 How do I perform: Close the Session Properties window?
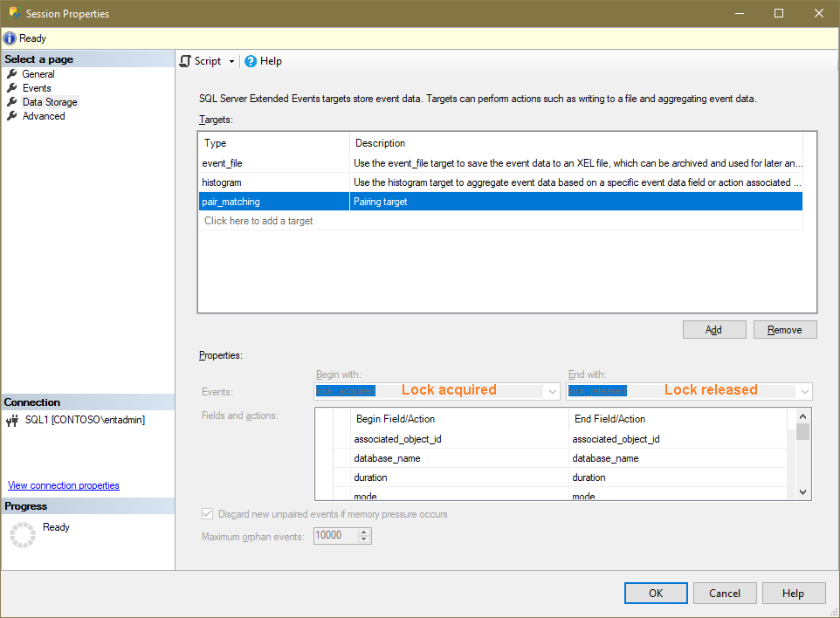818,13
